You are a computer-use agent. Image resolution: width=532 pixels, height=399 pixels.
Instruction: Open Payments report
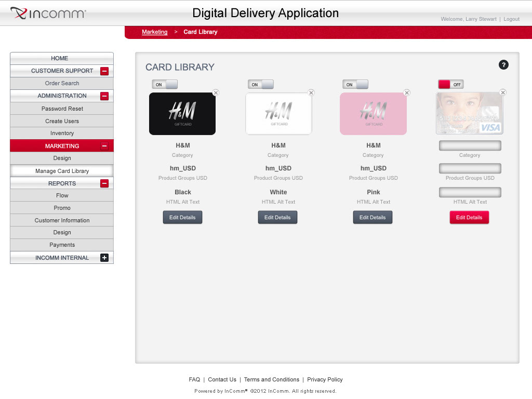(62, 245)
